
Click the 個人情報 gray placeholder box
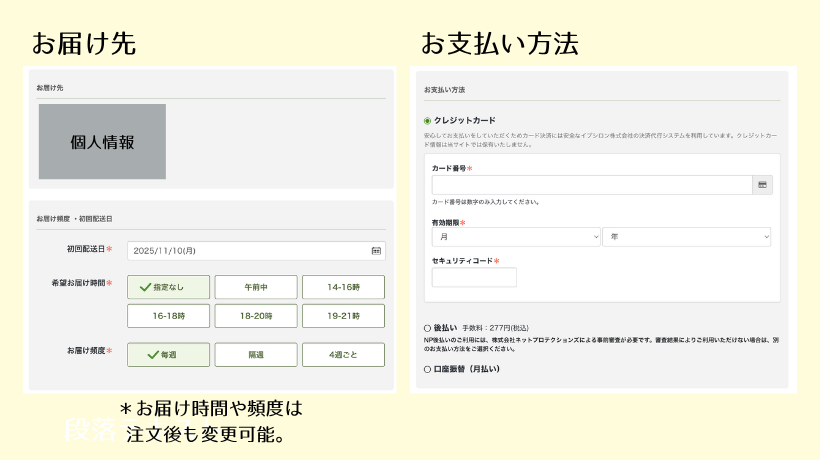click(x=102, y=142)
